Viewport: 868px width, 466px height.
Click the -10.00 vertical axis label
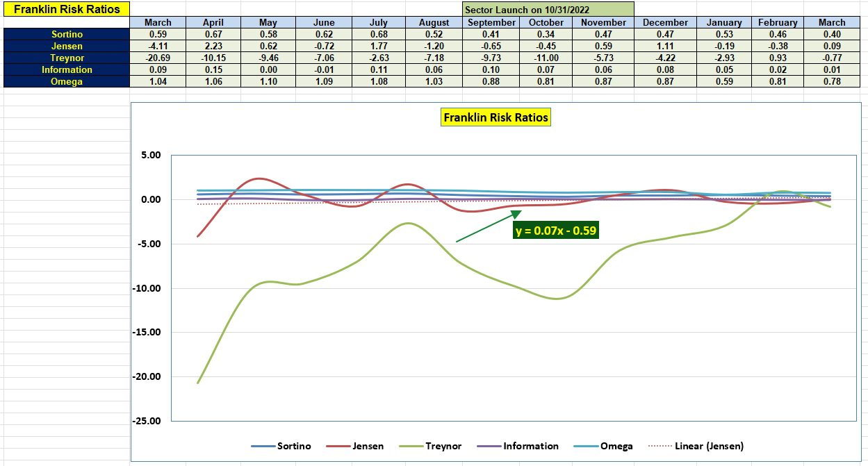[x=147, y=288]
